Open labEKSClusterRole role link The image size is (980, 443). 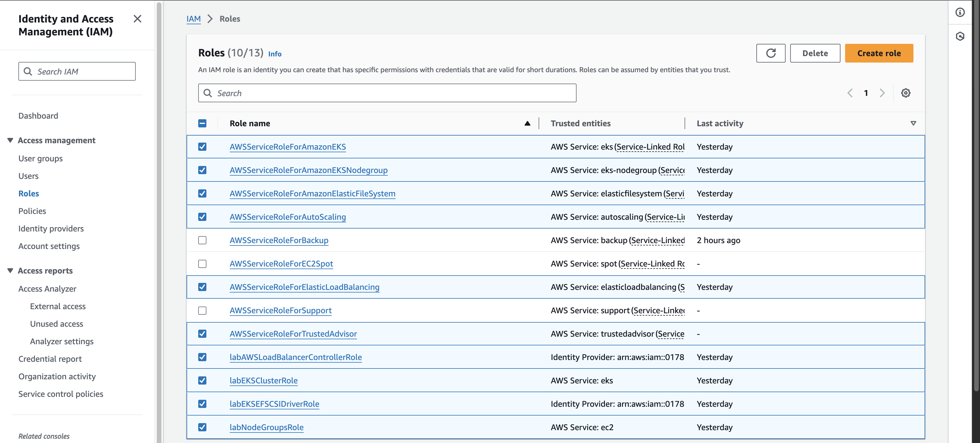coord(263,380)
